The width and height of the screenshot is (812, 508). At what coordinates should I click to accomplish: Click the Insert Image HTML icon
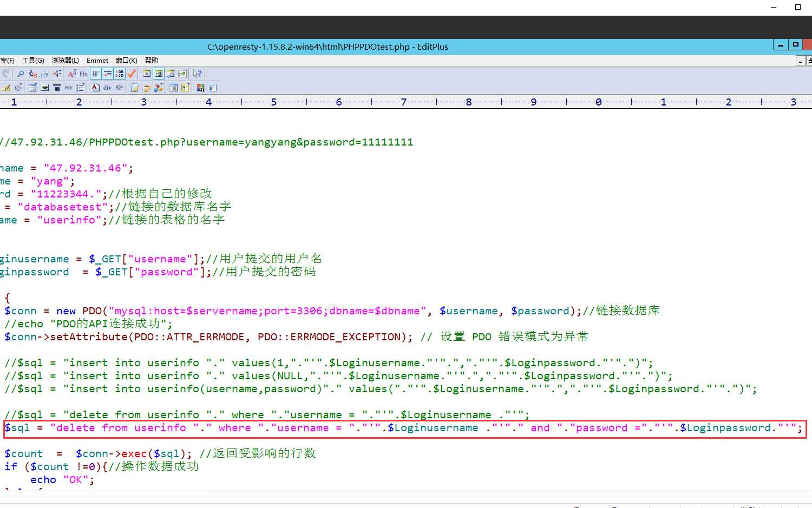point(135,88)
